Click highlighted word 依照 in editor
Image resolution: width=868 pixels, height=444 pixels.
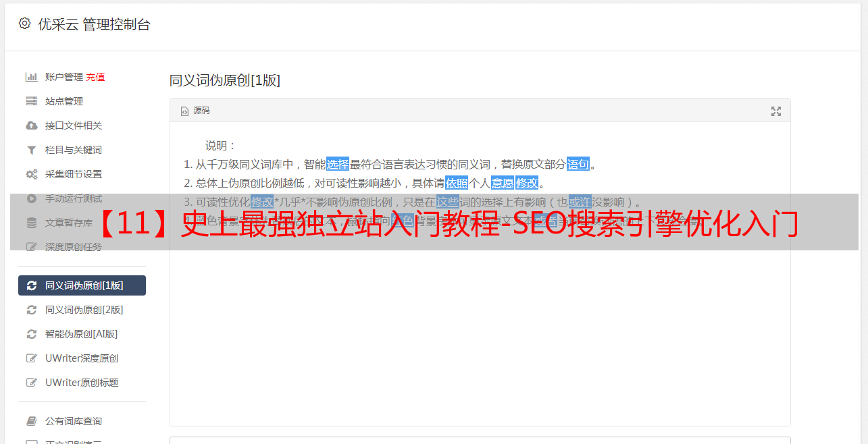[457, 183]
